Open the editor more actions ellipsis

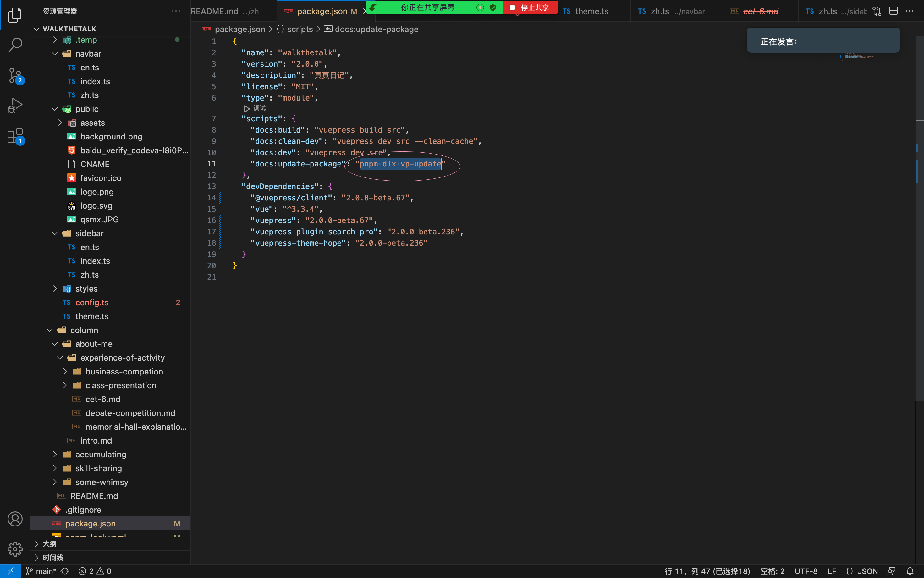click(x=910, y=11)
